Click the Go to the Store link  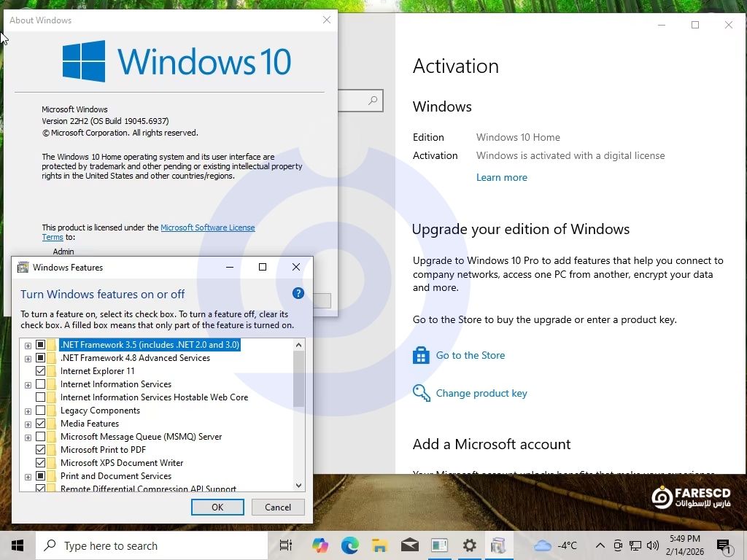click(x=470, y=355)
